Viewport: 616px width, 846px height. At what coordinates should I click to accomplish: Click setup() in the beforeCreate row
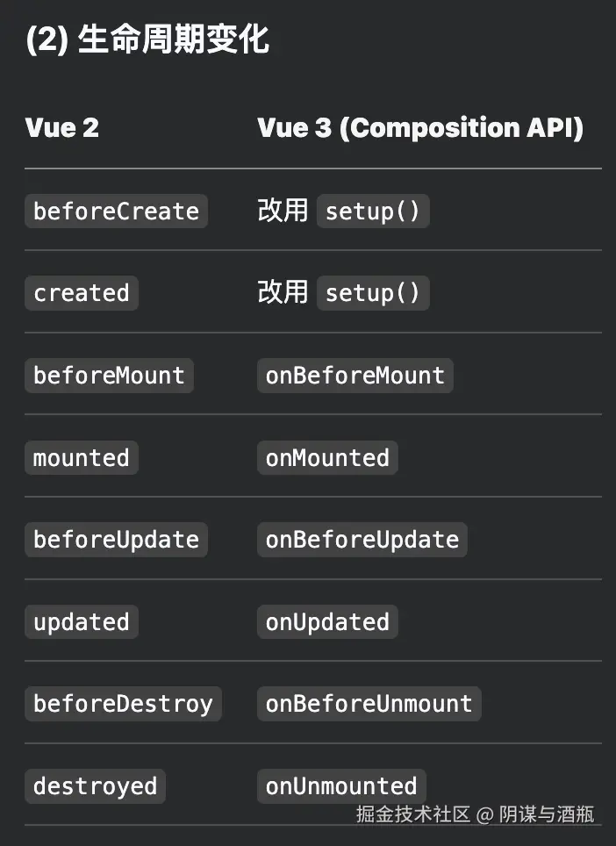tap(373, 211)
